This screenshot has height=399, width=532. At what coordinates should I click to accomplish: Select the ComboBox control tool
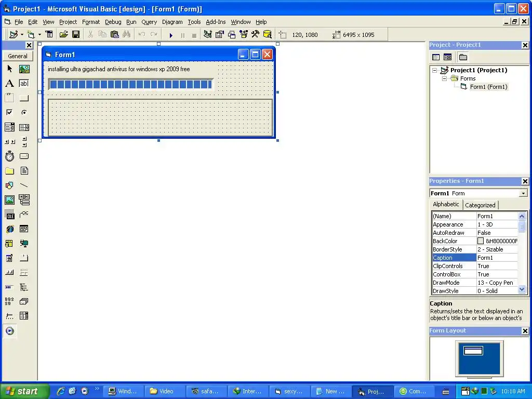(9, 127)
